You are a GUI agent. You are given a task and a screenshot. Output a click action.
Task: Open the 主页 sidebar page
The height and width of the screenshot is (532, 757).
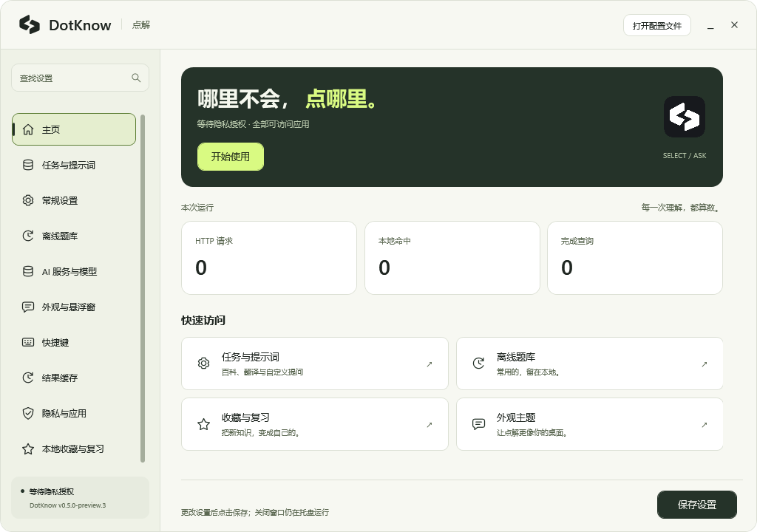pyautogui.click(x=74, y=129)
